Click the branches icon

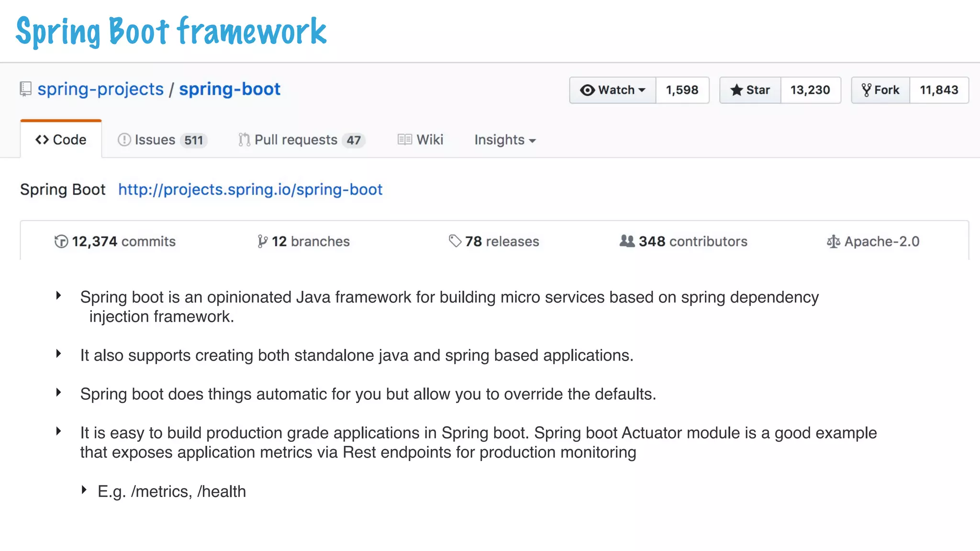click(262, 242)
